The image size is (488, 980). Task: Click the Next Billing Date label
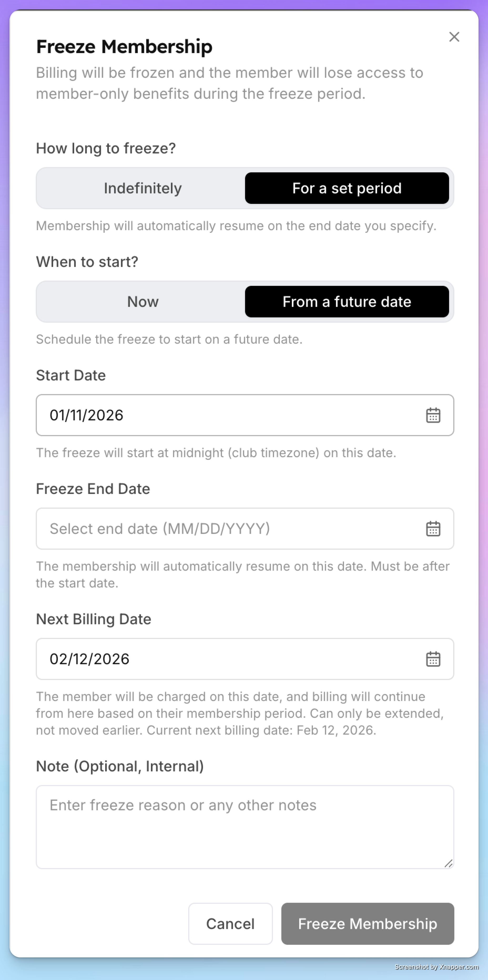click(94, 619)
